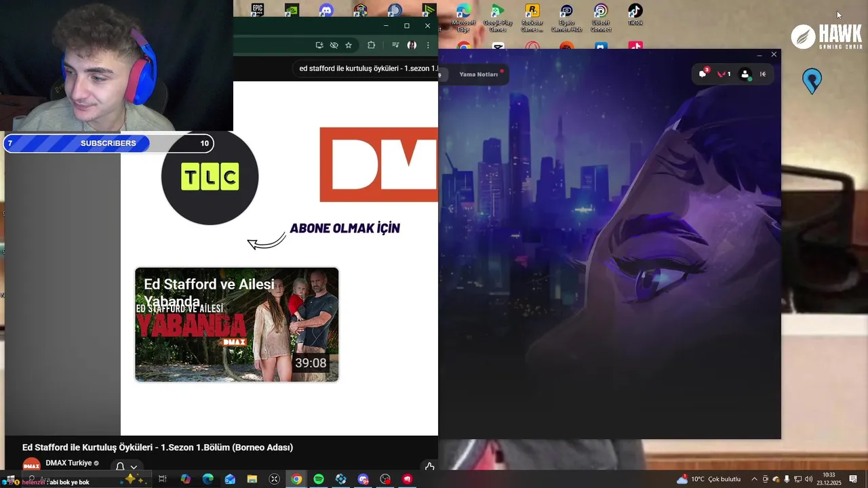Click the install/cast screen icon in address bar
868x488 pixels.
coord(319,45)
